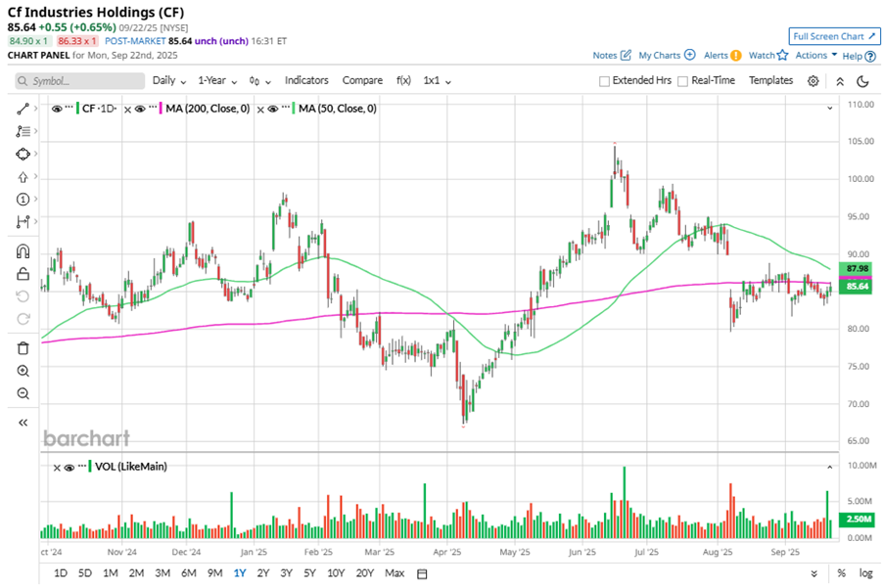883x588 pixels.
Task: Select the 1D range tab
Action: click(x=61, y=573)
